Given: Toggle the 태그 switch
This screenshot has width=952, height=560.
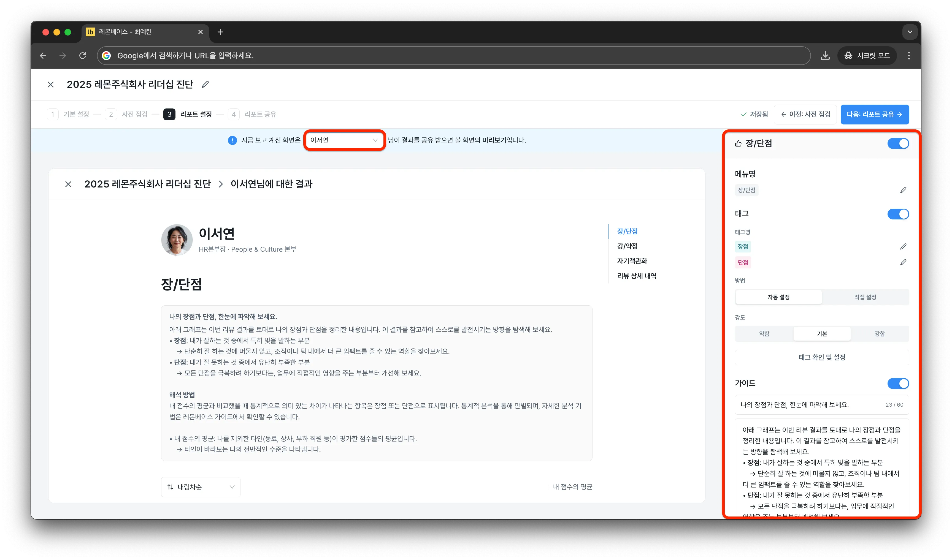Looking at the screenshot, I should (x=898, y=214).
